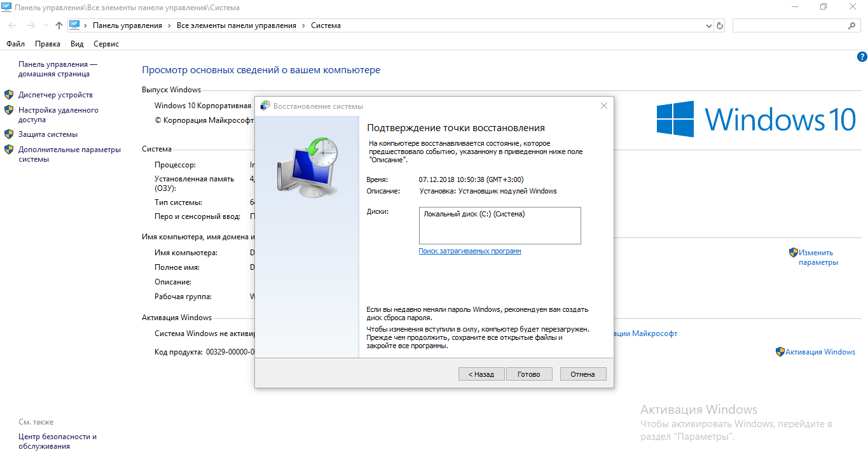The image size is (868, 457).
Task: Select Локальный диск (C:) (Система) in disks list
Action: (474, 214)
